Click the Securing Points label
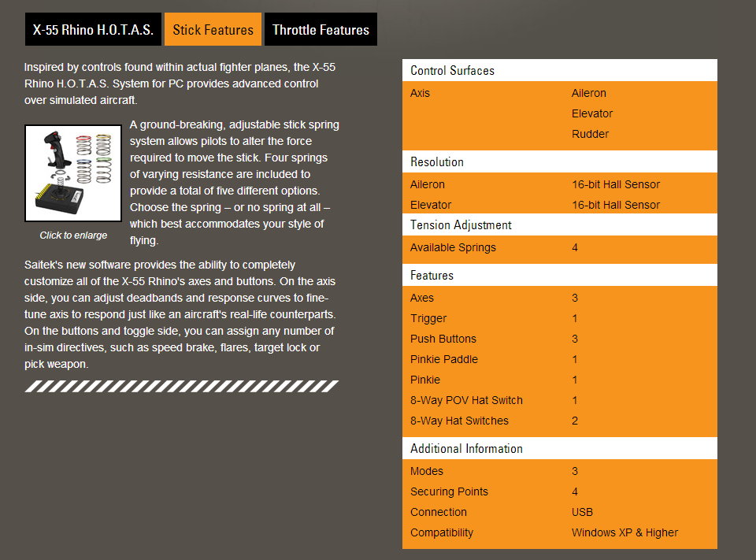Screen dimensions: 756x560 tap(450, 491)
